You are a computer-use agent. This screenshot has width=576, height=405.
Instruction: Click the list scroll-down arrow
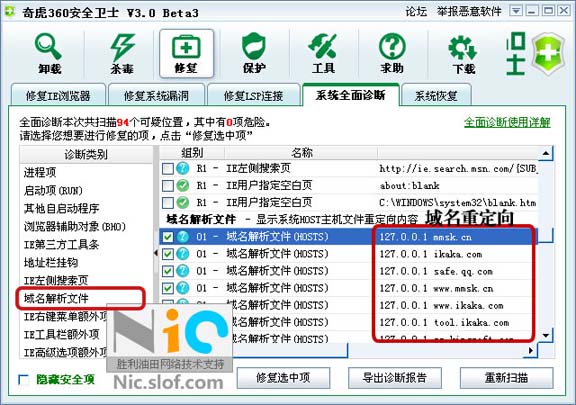546,335
